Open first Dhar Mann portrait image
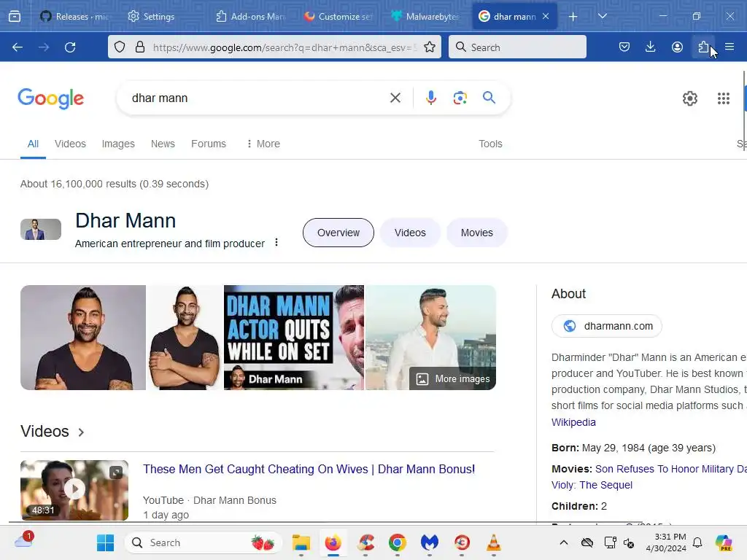 coord(83,338)
